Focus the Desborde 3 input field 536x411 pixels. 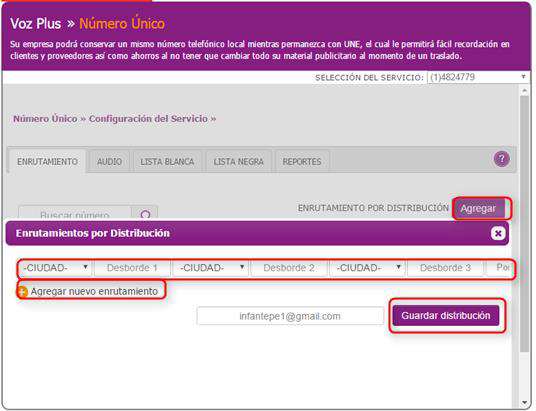pos(445,268)
